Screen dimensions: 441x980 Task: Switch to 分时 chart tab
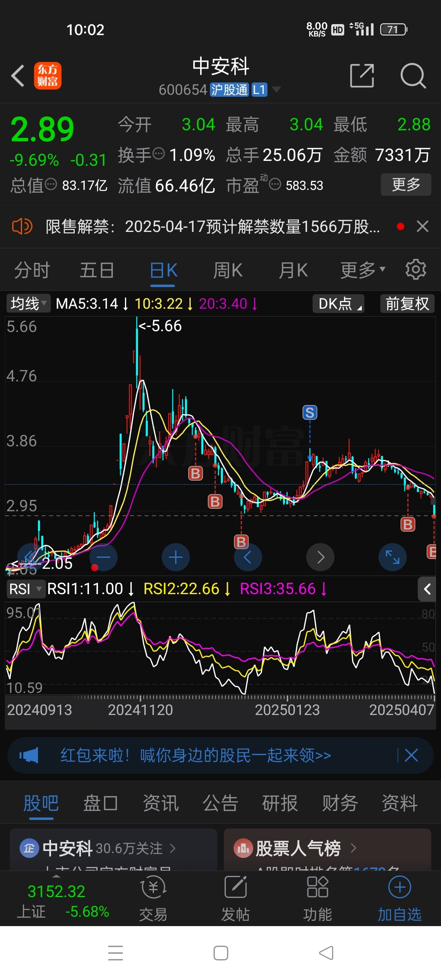[32, 270]
